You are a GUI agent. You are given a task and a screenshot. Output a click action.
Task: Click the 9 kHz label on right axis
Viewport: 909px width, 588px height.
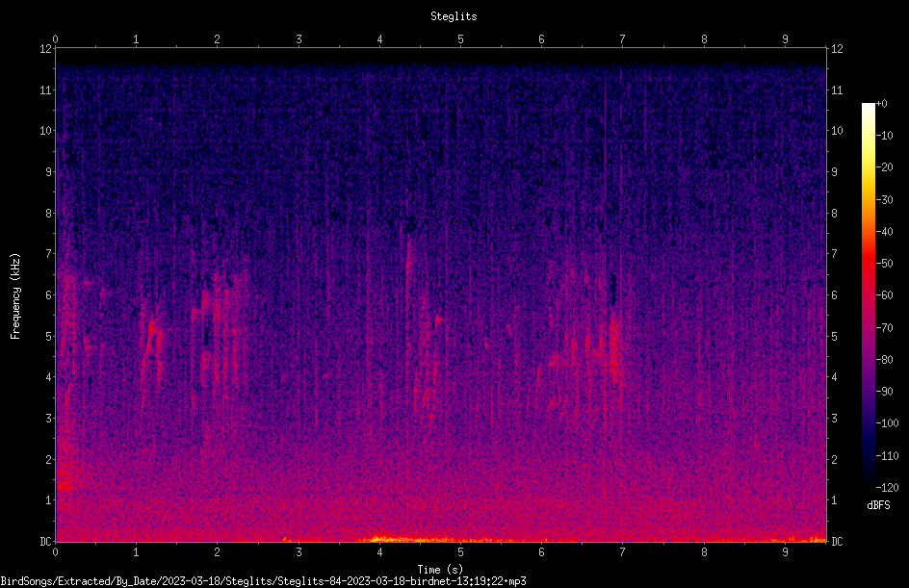click(834, 171)
